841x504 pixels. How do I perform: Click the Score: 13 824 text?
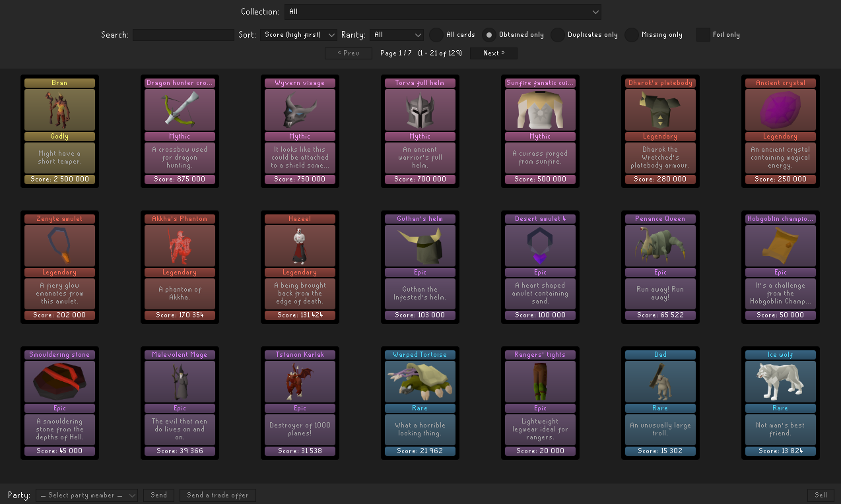click(x=780, y=451)
